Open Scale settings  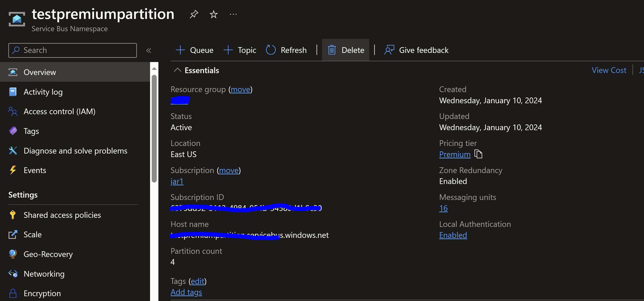(75, 235)
